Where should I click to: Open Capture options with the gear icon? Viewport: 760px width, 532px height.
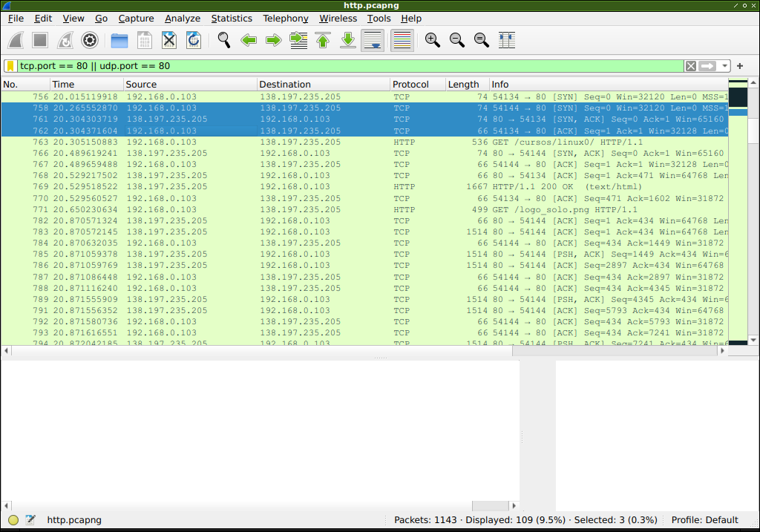pyautogui.click(x=89, y=40)
